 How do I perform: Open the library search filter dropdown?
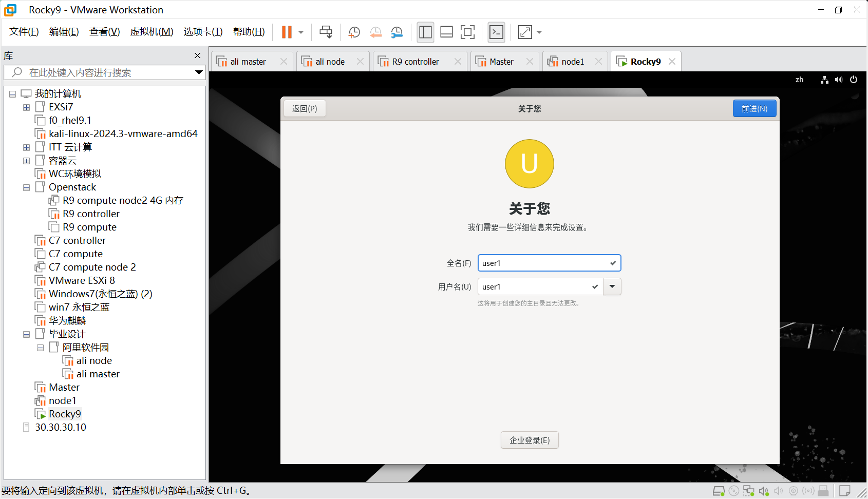click(x=199, y=72)
